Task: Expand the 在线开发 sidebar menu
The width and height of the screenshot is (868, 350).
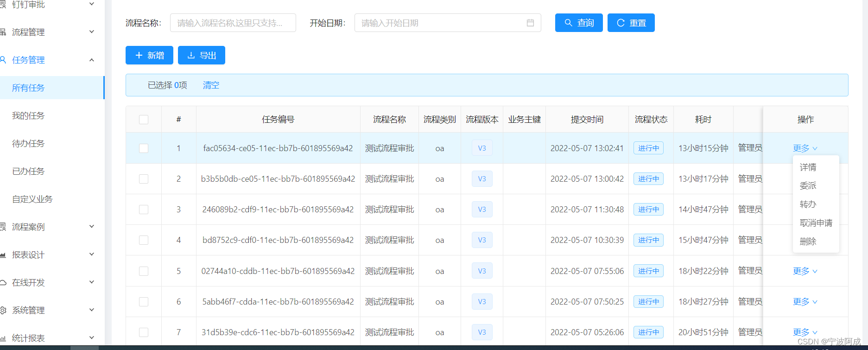Action: [92, 282]
